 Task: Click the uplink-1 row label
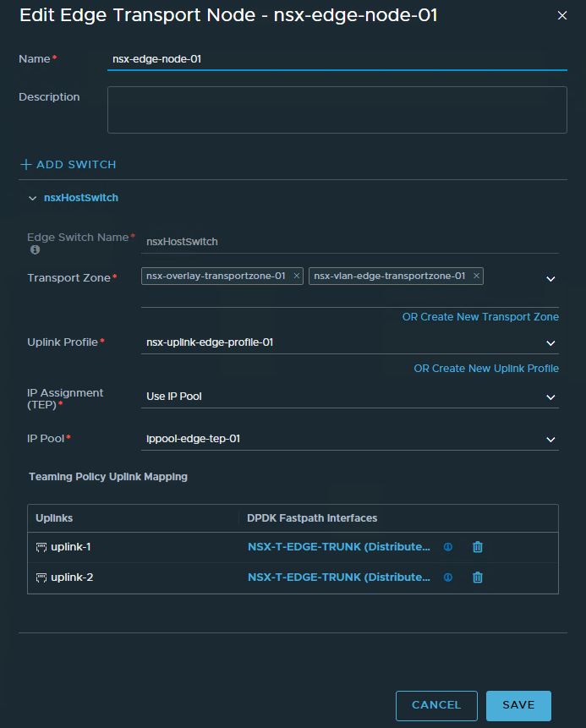pos(70,547)
